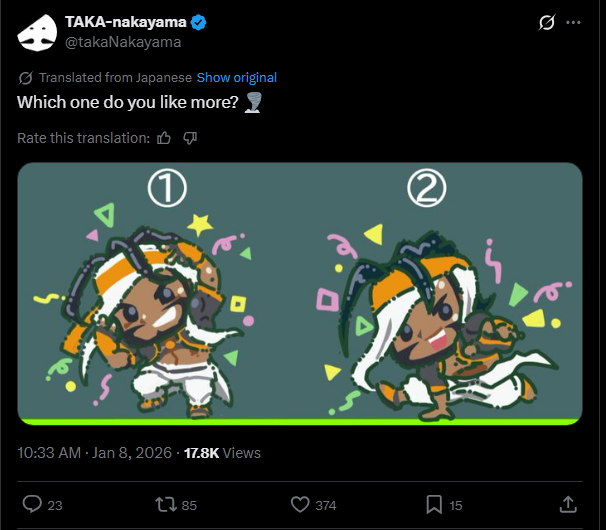Reply to the post via comment icon
This screenshot has width=606, height=530.
pos(31,504)
